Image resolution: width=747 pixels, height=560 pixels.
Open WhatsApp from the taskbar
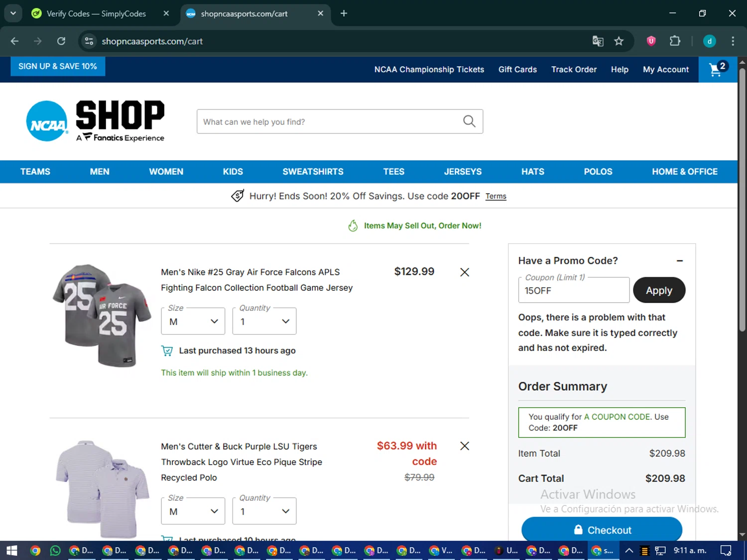click(55, 551)
